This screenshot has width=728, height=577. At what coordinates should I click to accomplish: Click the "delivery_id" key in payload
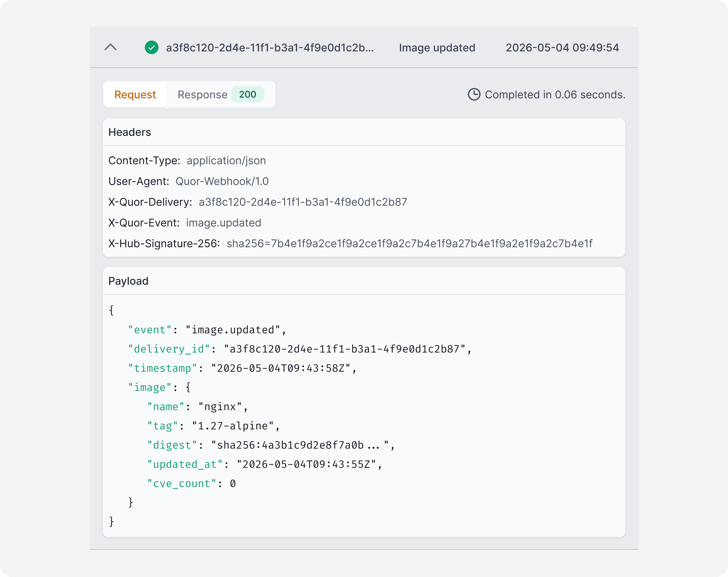169,349
